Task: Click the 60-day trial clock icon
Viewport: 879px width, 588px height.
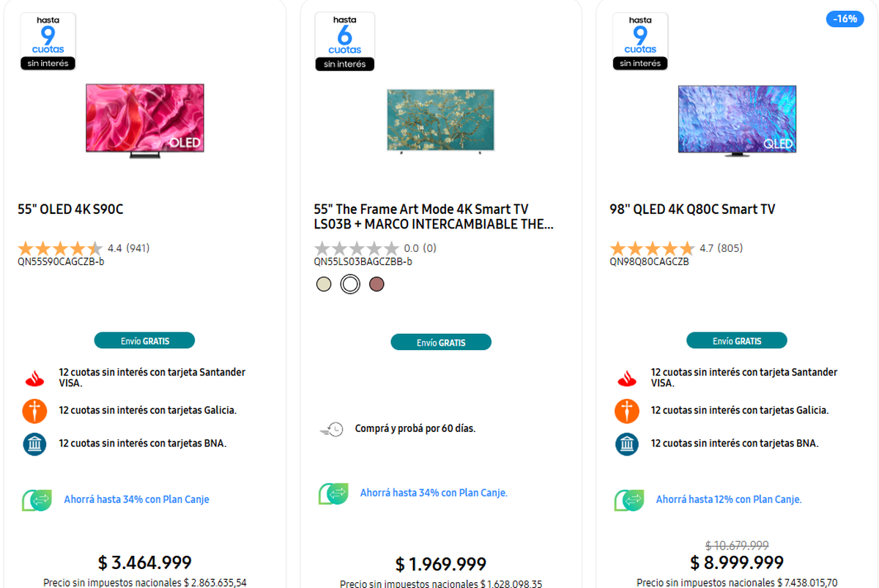Action: (332, 429)
